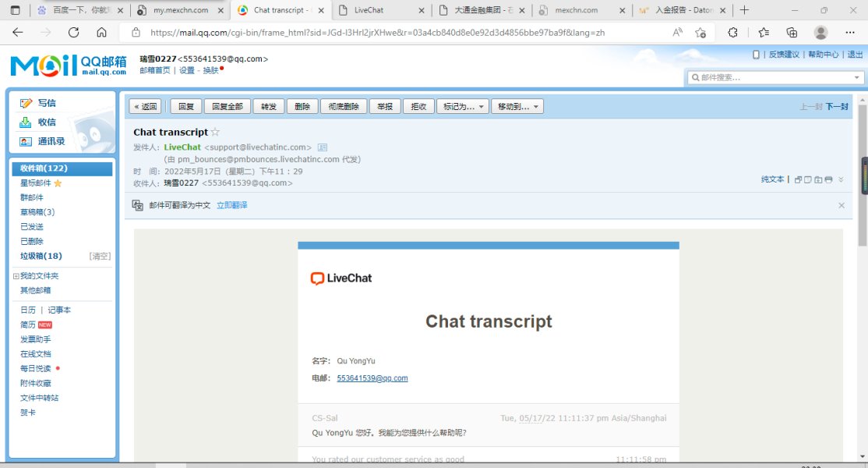Screen dimensions: 868x468
Task: Click the 举报 report button
Action: (x=385, y=106)
